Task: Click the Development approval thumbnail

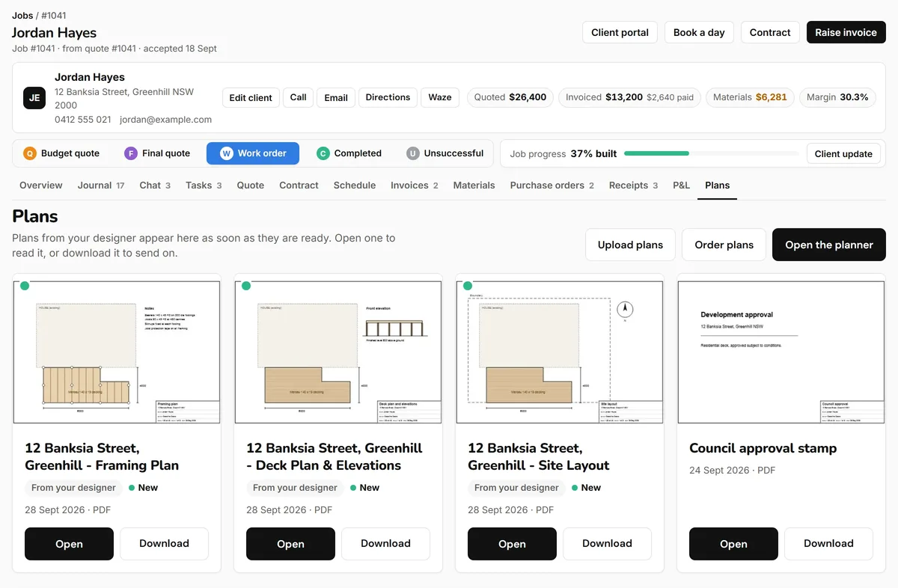Action: pyautogui.click(x=781, y=352)
